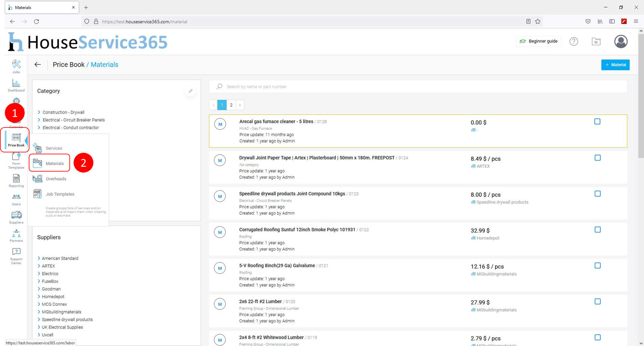Check the 2x4 8-ft #2 Whitewood Lumber checkbox
The width and height of the screenshot is (644, 346).
[x=598, y=337]
